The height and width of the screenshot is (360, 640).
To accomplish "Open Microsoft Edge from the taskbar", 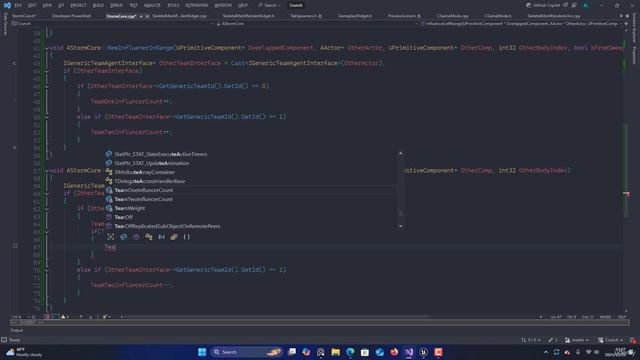I will (350, 352).
